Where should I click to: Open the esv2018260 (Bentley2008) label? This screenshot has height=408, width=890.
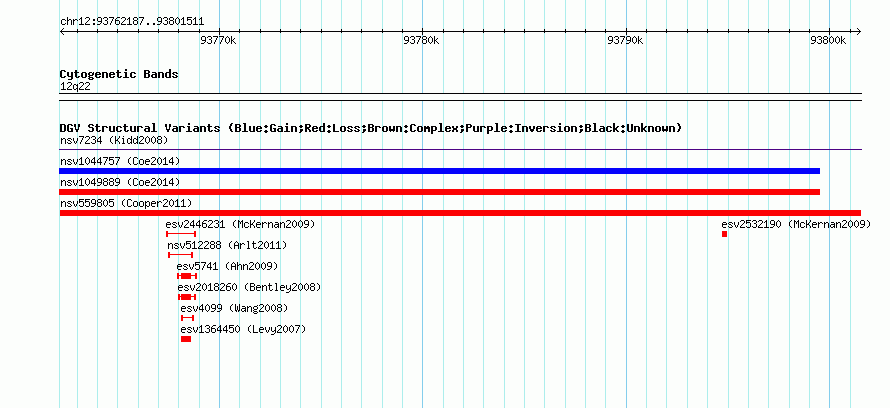pos(249,287)
